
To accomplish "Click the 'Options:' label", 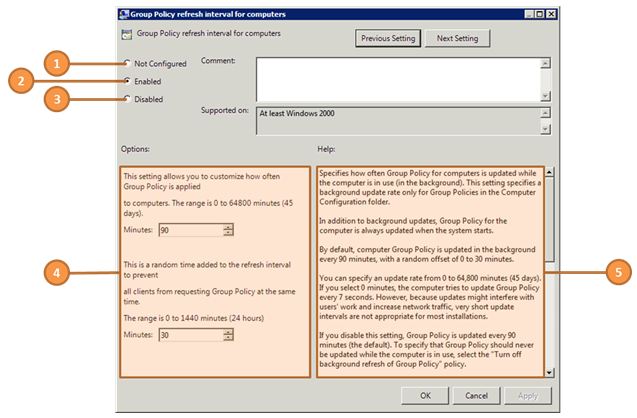I will (x=135, y=149).
